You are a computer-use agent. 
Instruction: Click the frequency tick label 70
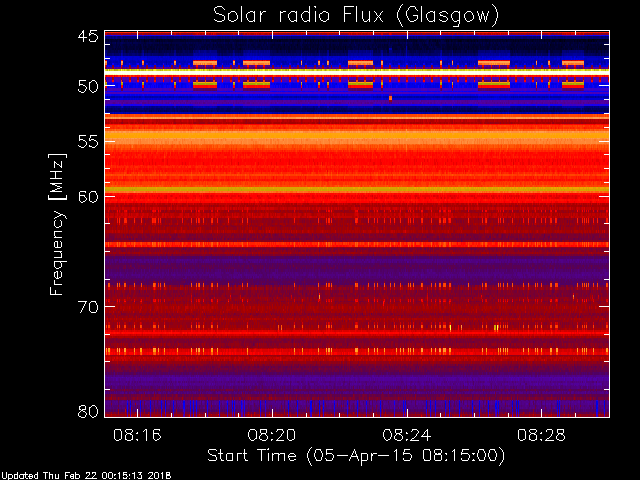tap(88, 307)
